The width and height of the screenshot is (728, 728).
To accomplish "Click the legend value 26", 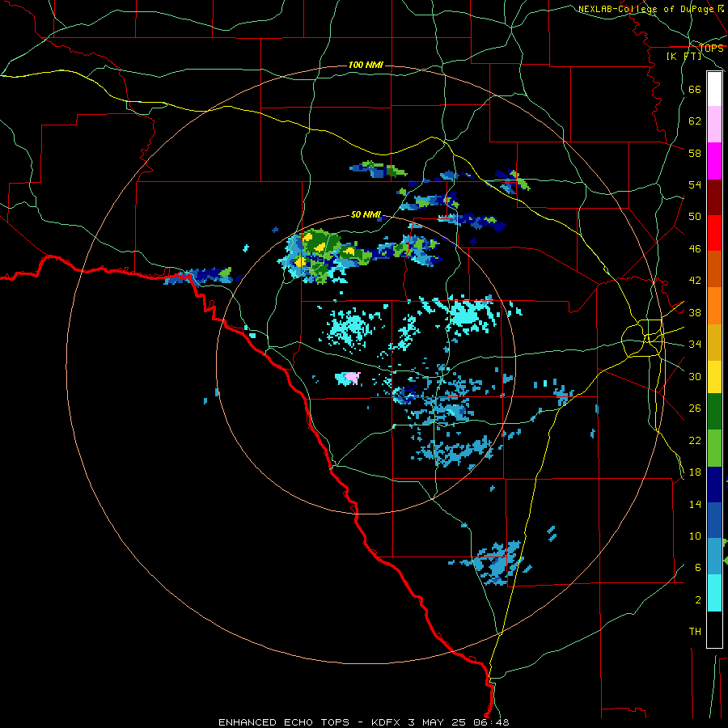I will [x=695, y=408].
